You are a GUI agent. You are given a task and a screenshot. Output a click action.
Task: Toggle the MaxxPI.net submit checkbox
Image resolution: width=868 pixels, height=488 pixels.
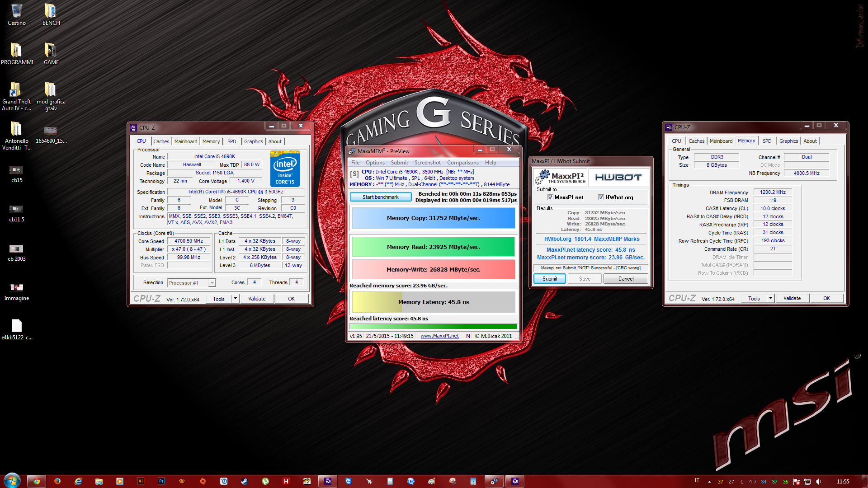coord(550,197)
